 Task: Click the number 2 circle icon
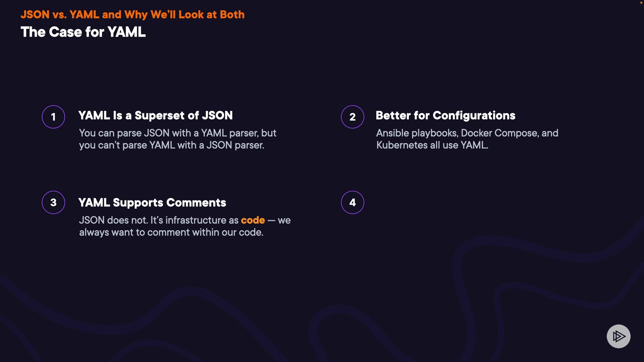click(x=353, y=117)
